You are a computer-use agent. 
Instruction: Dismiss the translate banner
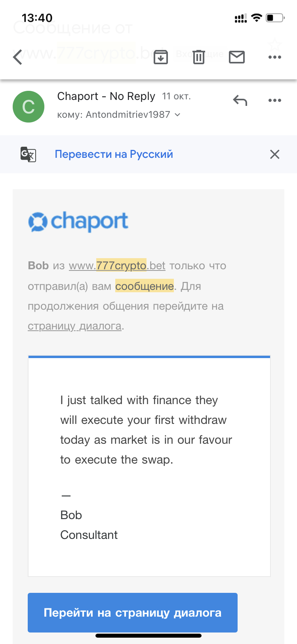pyautogui.click(x=274, y=154)
